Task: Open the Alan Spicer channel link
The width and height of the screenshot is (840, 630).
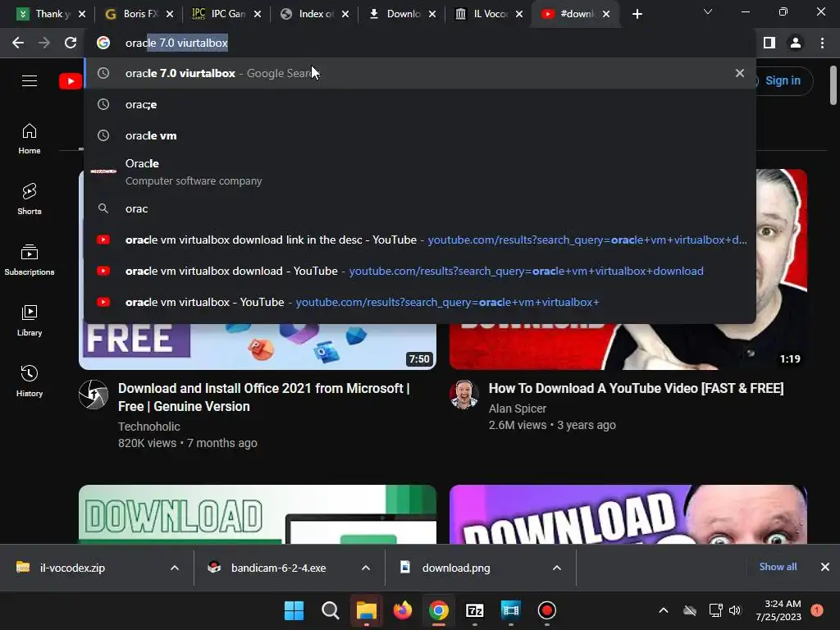Action: click(518, 409)
